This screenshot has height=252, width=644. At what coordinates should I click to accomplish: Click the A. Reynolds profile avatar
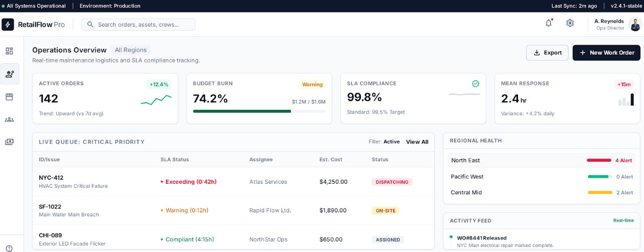click(x=634, y=25)
